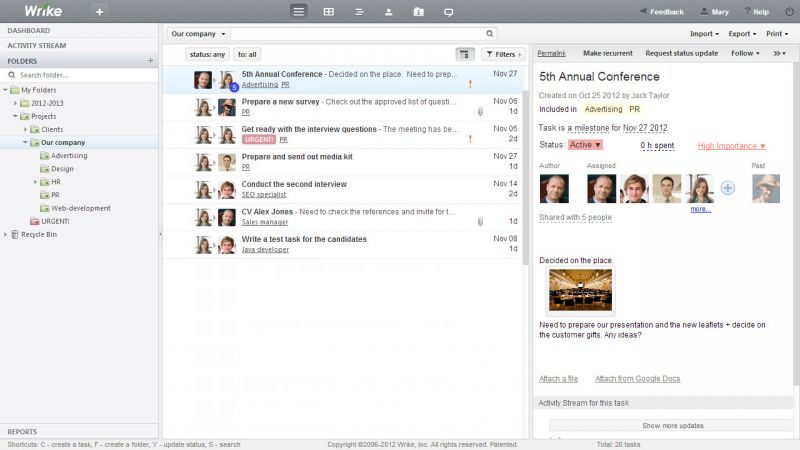The image size is (800, 450).
Task: Open Conduct the second interview task
Action: click(x=294, y=184)
